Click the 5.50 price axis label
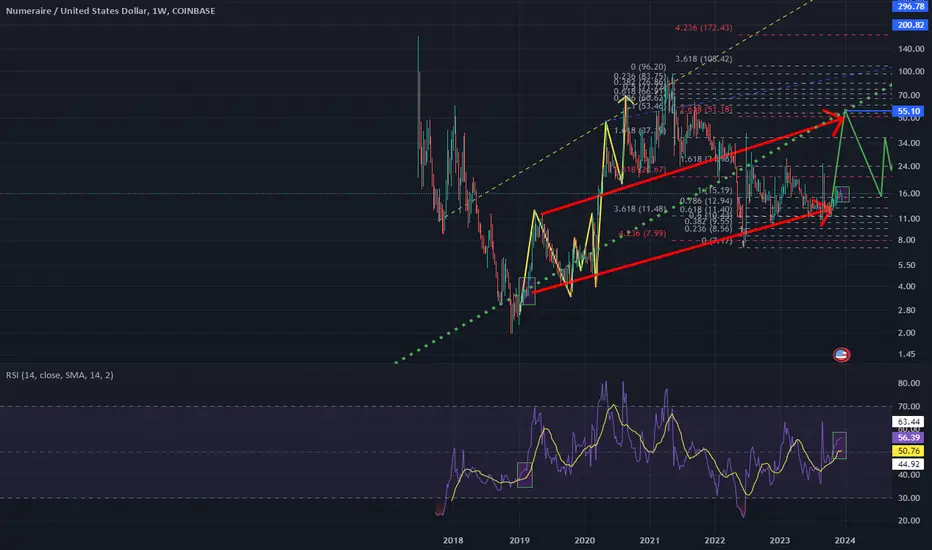 [907, 265]
